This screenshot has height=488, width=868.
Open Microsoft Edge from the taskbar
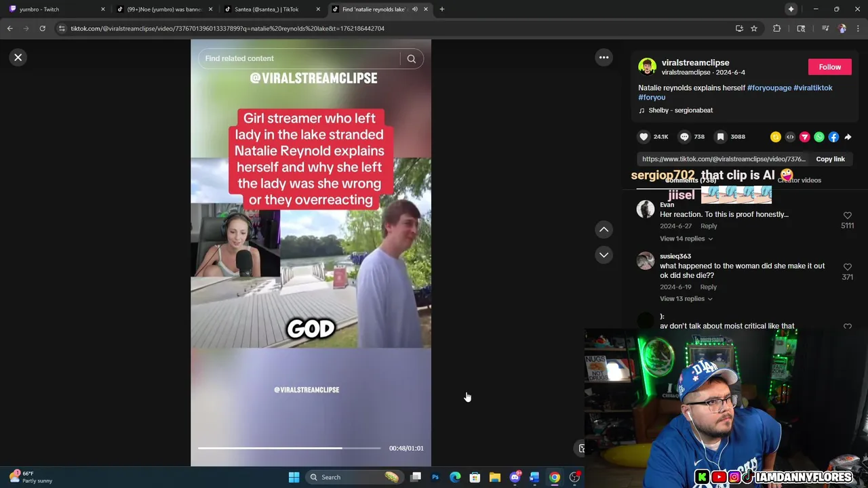click(455, 477)
